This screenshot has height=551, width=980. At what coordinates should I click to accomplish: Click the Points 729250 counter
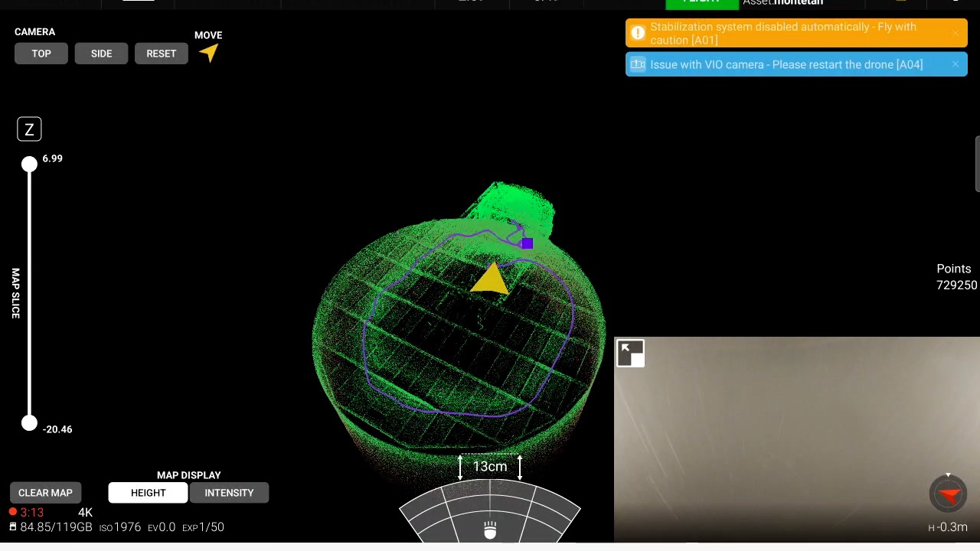pos(956,277)
